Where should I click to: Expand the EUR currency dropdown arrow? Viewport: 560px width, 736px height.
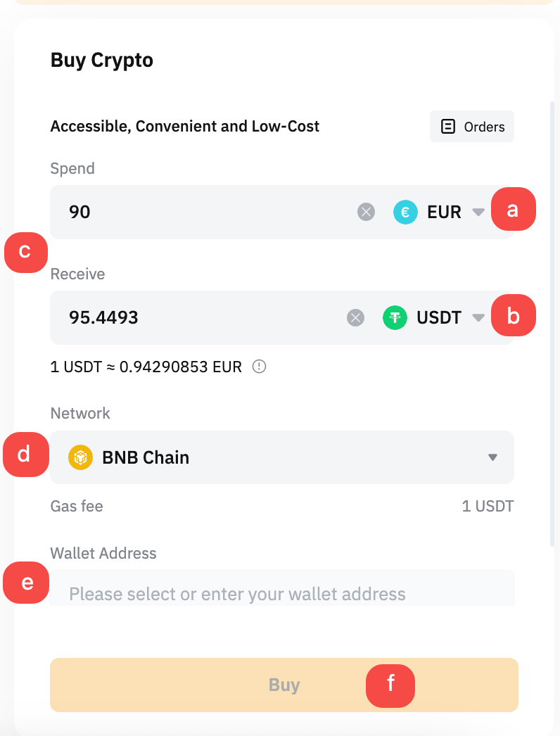pos(478,212)
